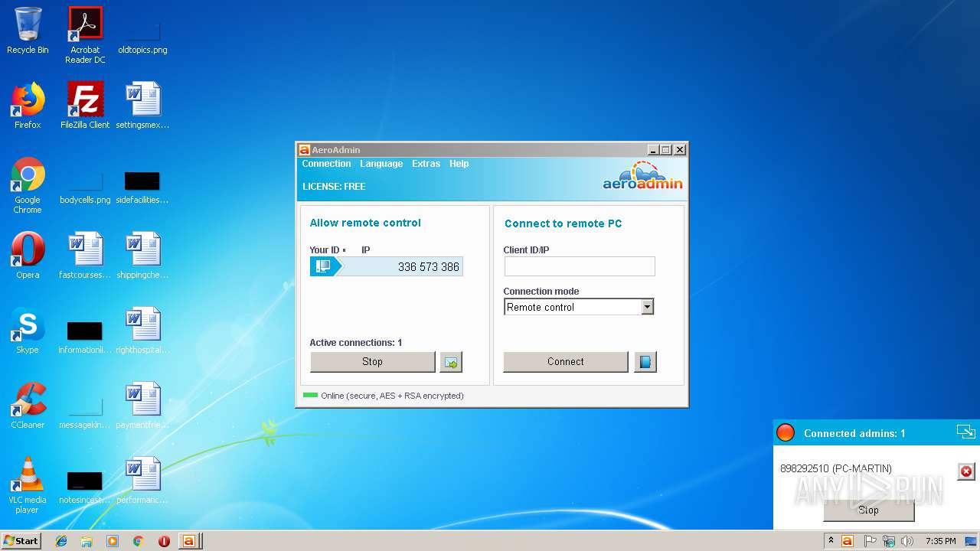Viewport: 980px width, 551px height.
Task: Click the 7:35 PM clock
Action: 940,541
